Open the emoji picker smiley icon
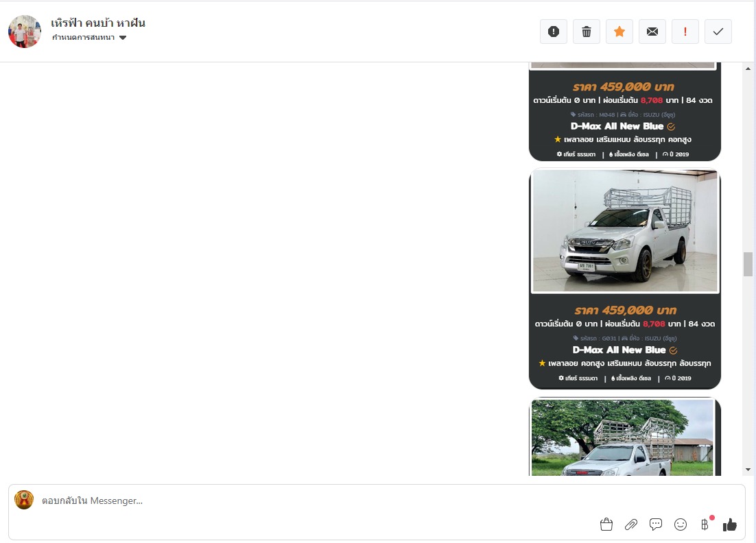The width and height of the screenshot is (756, 543). [x=681, y=524]
